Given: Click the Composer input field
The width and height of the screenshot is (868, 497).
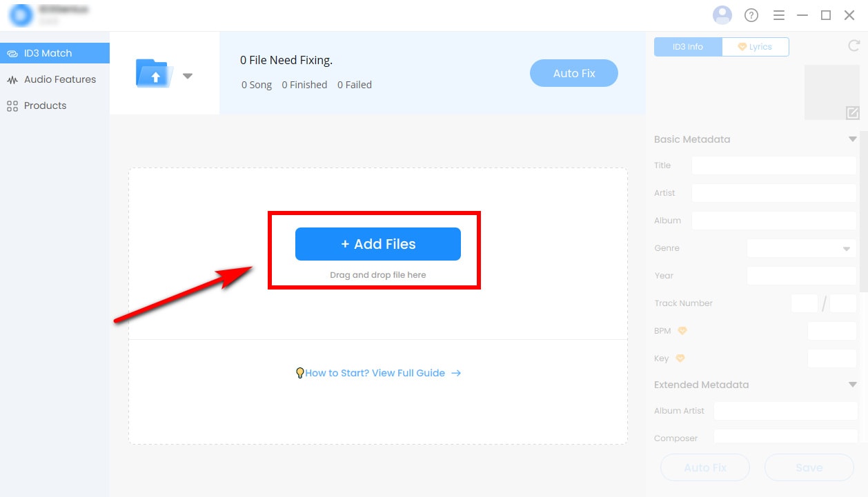Looking at the screenshot, I should pyautogui.click(x=786, y=436).
